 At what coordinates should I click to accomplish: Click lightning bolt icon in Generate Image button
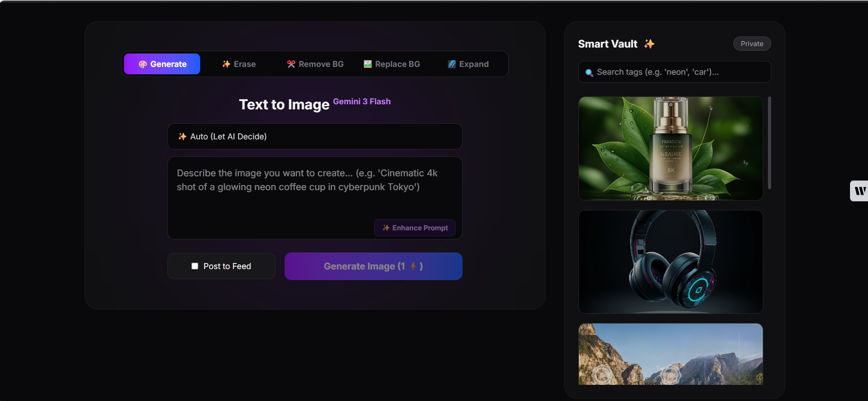pos(413,266)
